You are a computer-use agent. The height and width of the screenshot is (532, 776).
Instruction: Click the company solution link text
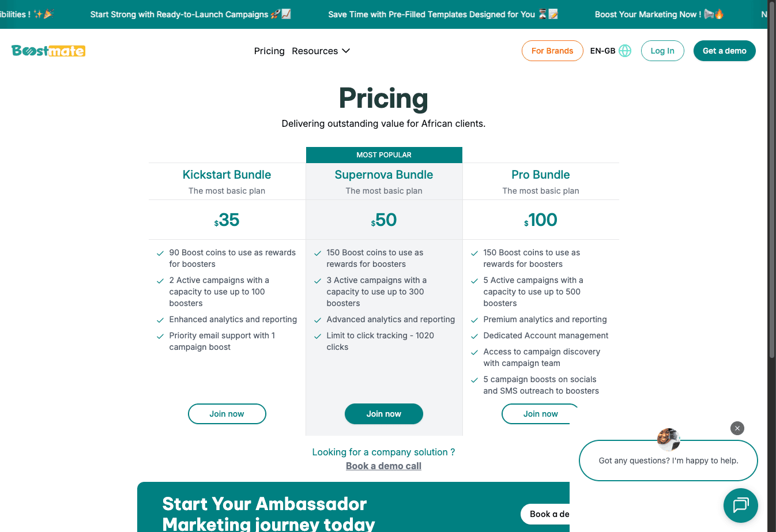(x=383, y=452)
